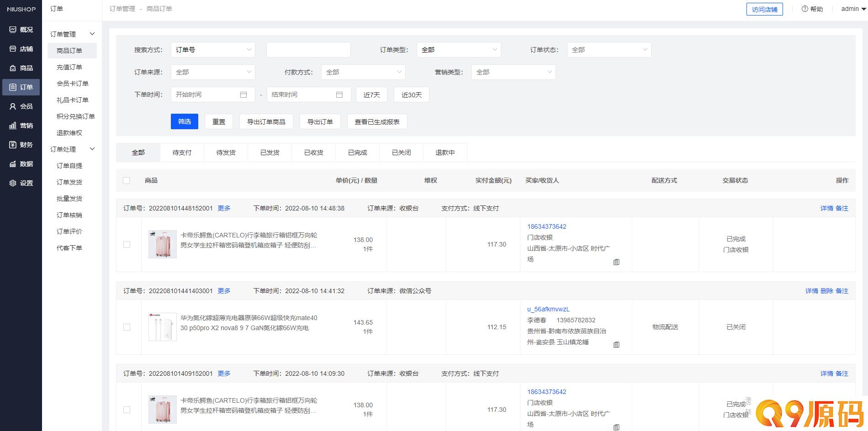The image size is (868, 431).
Task: Switch to the 已完成 tab
Action: (357, 152)
